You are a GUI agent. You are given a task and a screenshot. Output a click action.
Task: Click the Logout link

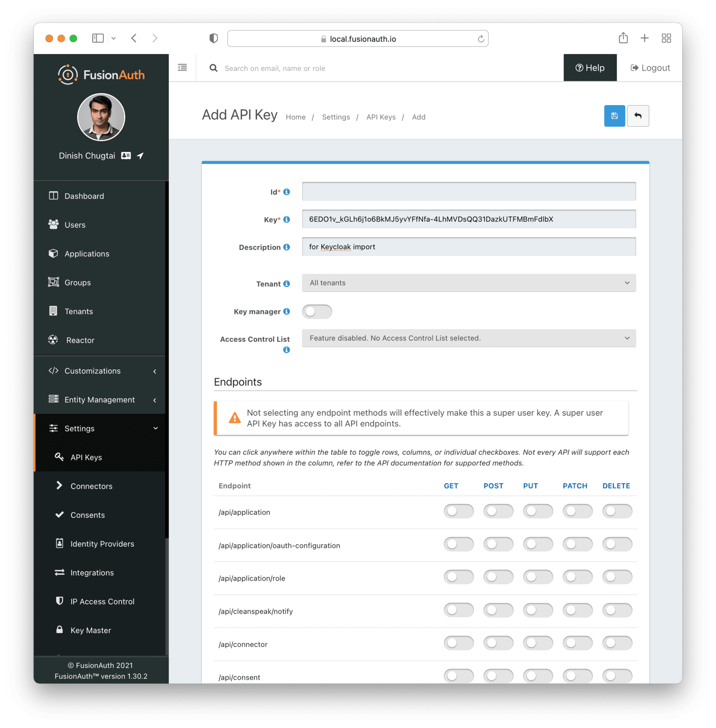point(650,68)
